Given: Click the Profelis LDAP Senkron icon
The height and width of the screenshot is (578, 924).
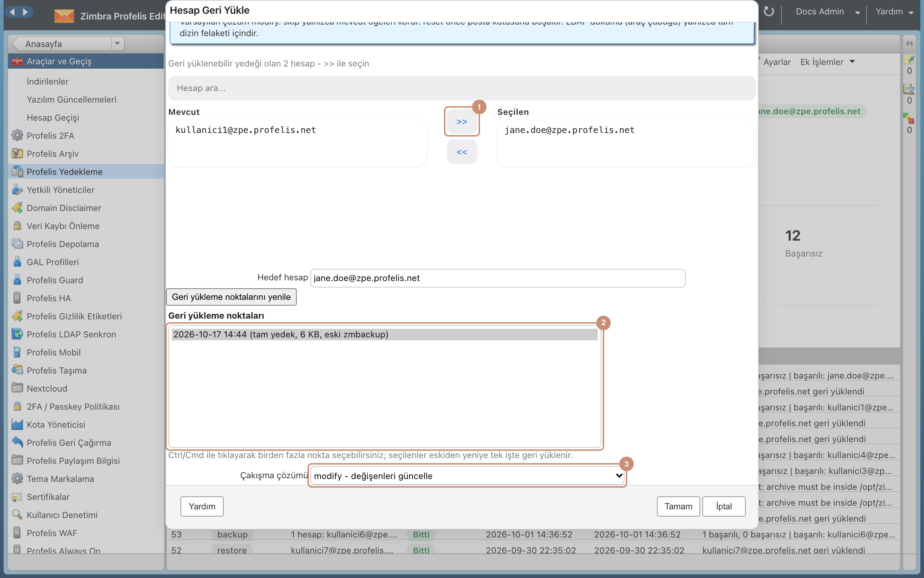Looking at the screenshot, I should (17, 334).
